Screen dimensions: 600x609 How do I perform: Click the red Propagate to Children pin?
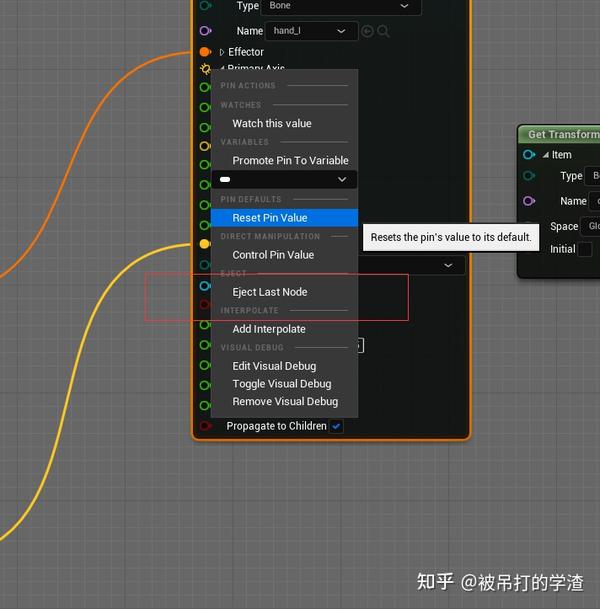pos(205,426)
